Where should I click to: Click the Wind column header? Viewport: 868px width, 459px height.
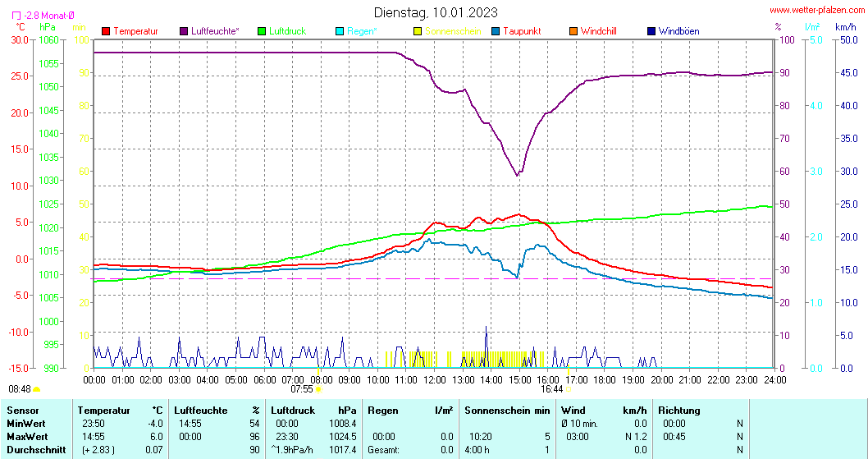click(x=573, y=411)
